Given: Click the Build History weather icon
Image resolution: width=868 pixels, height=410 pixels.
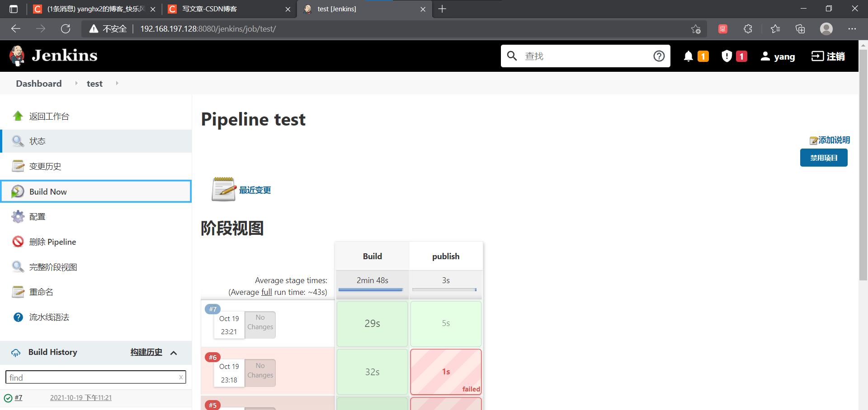Looking at the screenshot, I should (16, 353).
